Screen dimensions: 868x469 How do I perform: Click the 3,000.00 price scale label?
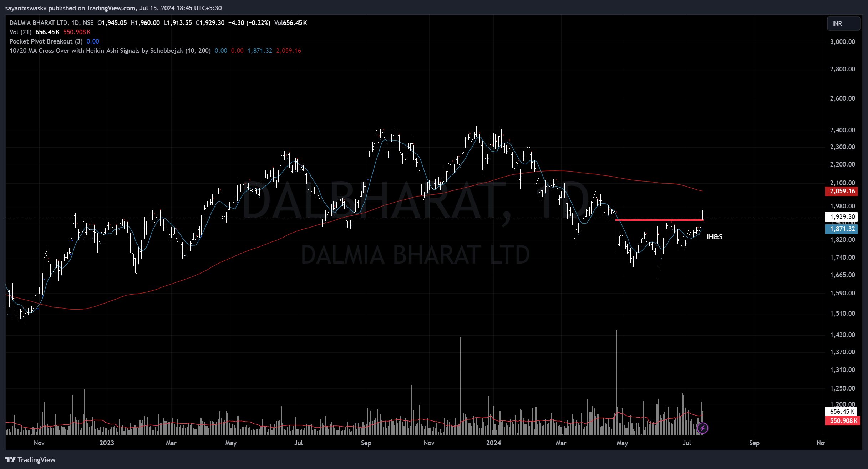(x=842, y=42)
